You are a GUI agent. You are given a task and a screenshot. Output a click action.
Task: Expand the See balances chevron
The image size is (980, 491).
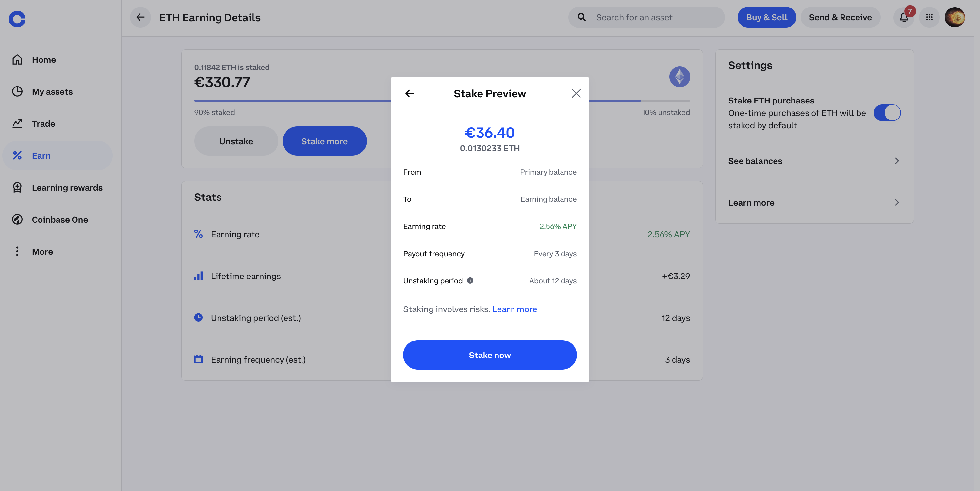[897, 161]
